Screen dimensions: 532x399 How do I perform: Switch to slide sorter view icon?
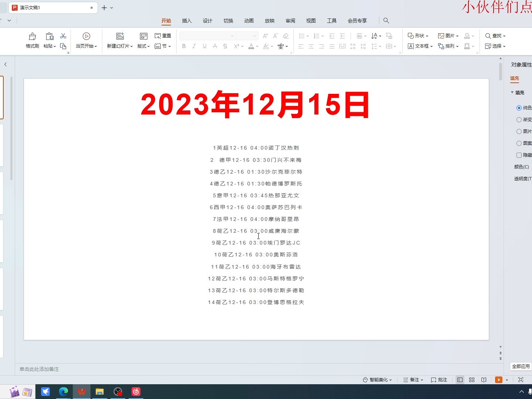click(x=472, y=380)
